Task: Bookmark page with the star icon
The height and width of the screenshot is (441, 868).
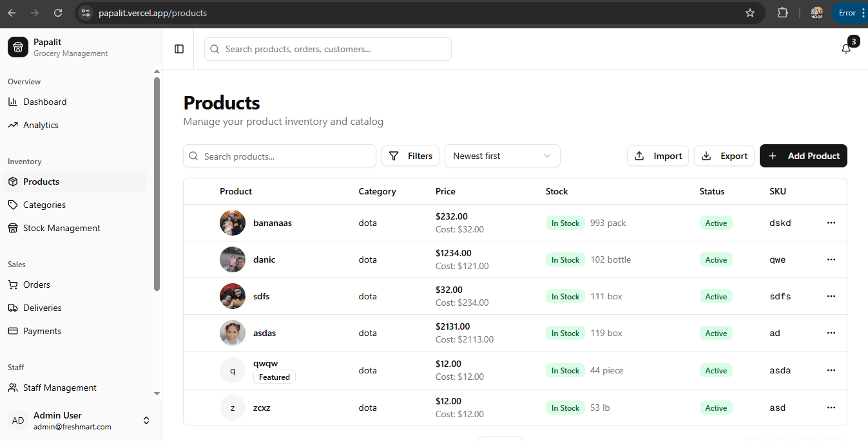Action: pos(750,13)
